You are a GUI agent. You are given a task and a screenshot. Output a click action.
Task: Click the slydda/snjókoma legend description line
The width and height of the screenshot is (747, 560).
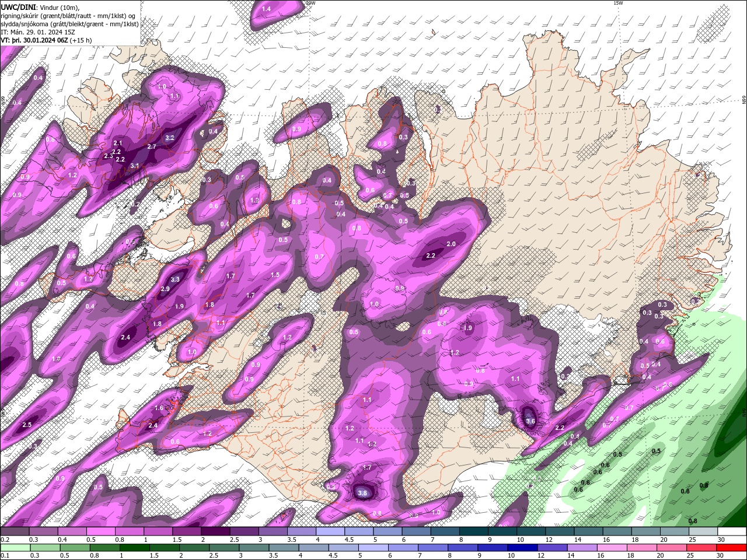tap(70, 24)
